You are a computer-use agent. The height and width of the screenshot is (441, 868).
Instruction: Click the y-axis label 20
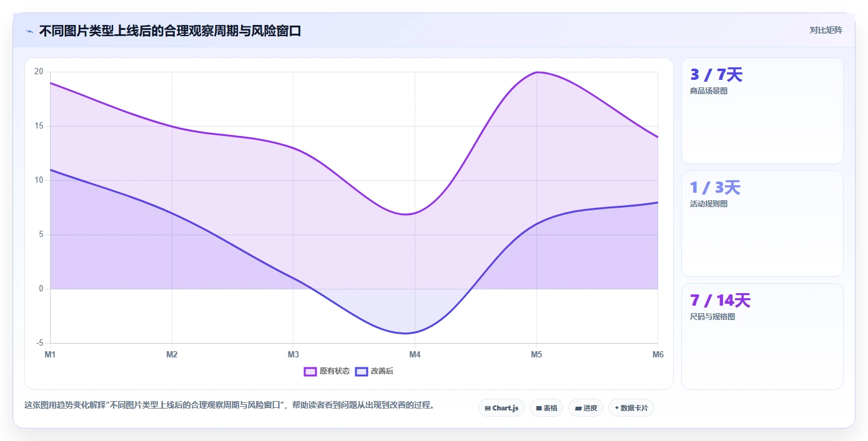click(x=39, y=72)
